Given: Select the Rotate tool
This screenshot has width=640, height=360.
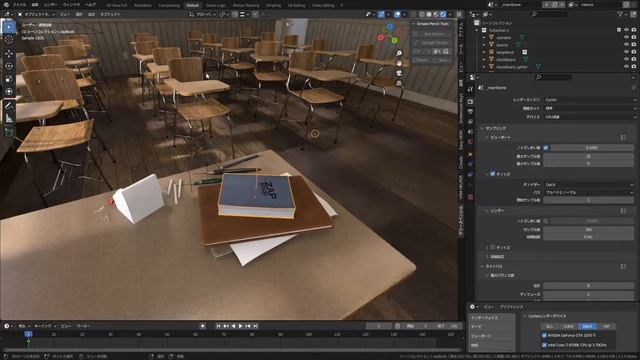Looking at the screenshot, I should [9, 66].
